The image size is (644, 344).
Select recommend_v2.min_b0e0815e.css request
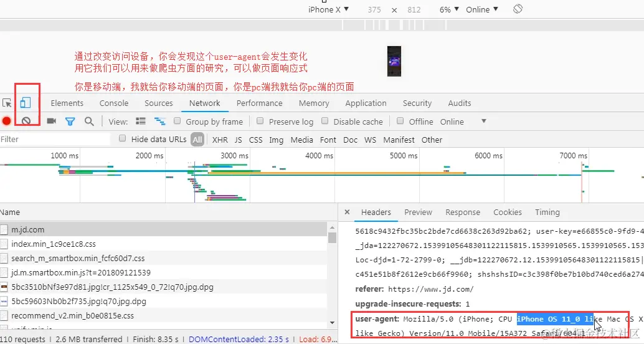(x=164, y=315)
